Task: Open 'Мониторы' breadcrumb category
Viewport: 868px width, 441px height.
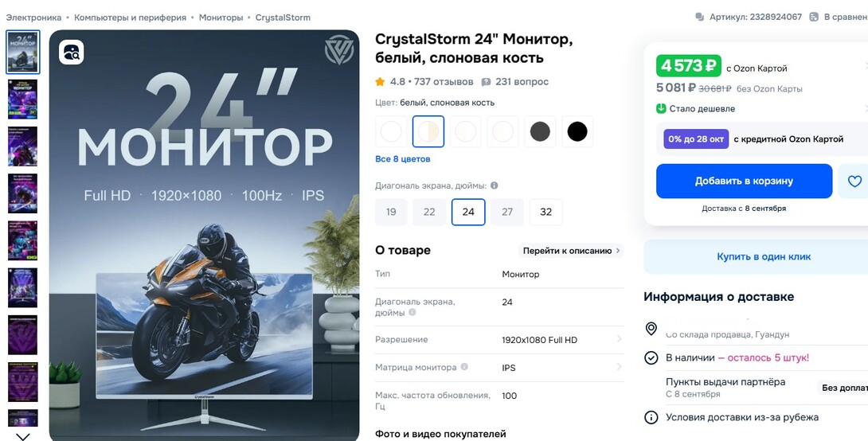Action: coord(221,18)
